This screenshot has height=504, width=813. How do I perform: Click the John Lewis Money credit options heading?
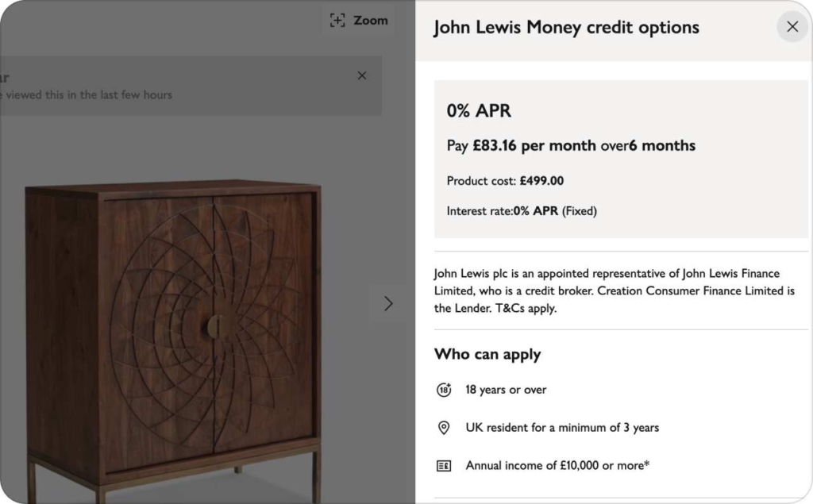pyautogui.click(x=566, y=26)
